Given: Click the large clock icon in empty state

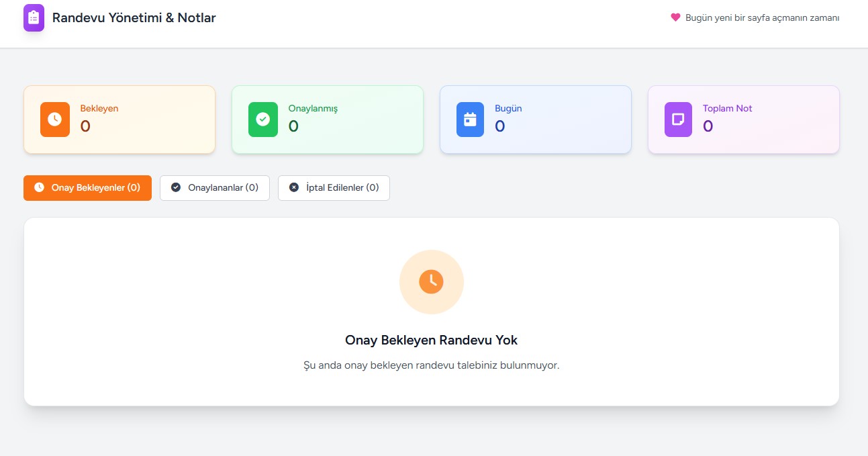Looking at the screenshot, I should (x=432, y=281).
